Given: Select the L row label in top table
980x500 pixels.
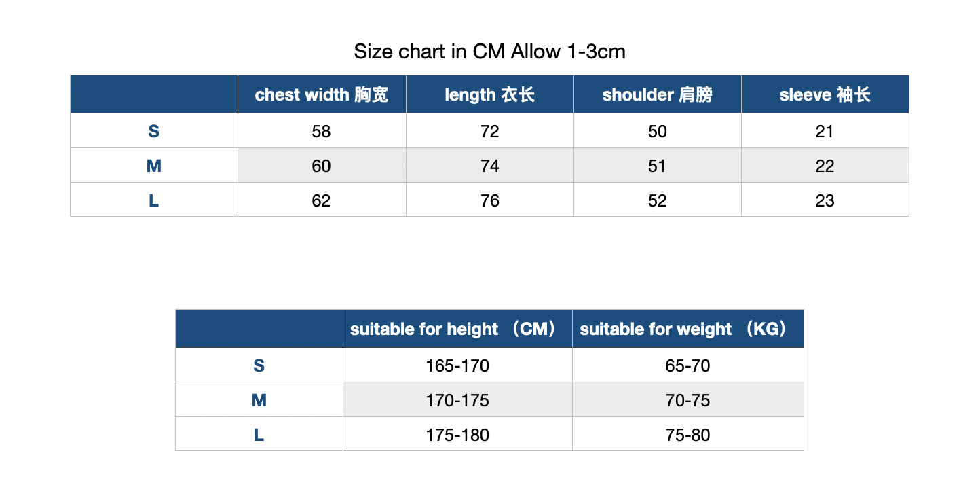Looking at the screenshot, I should click(154, 200).
